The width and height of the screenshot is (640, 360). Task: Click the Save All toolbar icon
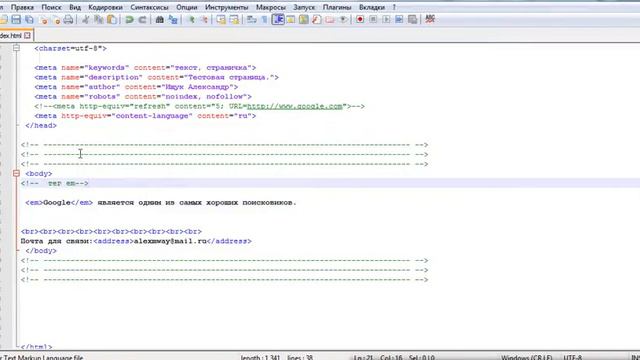pyautogui.click(x=29, y=19)
